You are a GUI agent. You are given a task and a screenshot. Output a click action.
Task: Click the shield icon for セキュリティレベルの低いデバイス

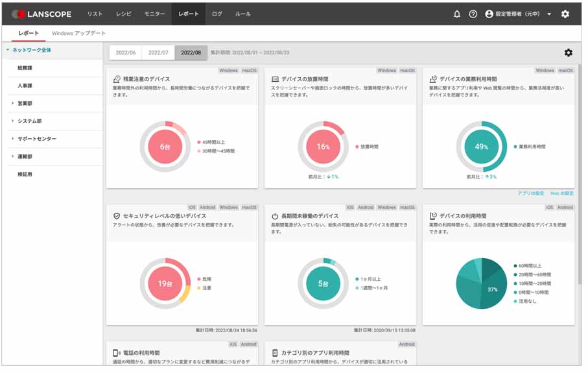pos(117,216)
